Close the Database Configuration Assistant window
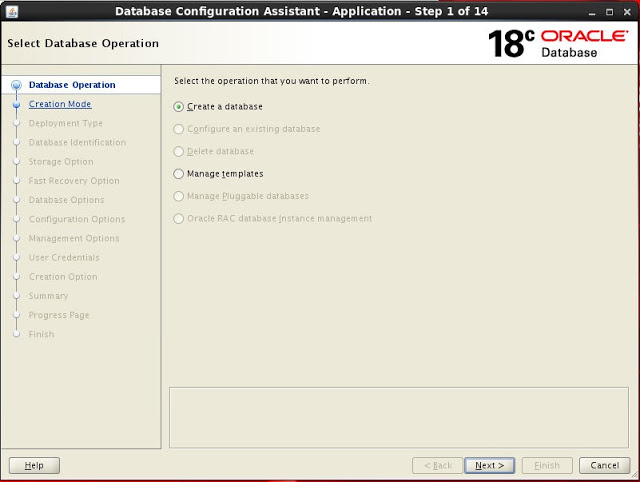 (626, 11)
